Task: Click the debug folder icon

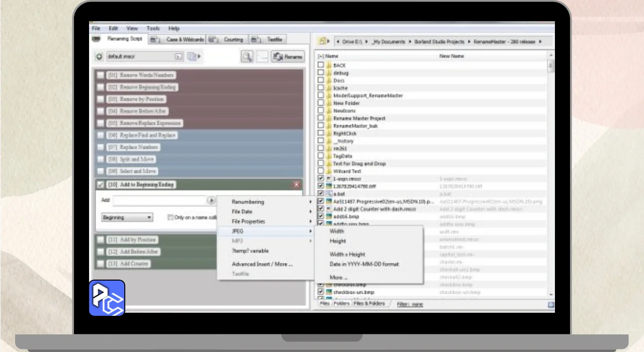Action: [329, 73]
